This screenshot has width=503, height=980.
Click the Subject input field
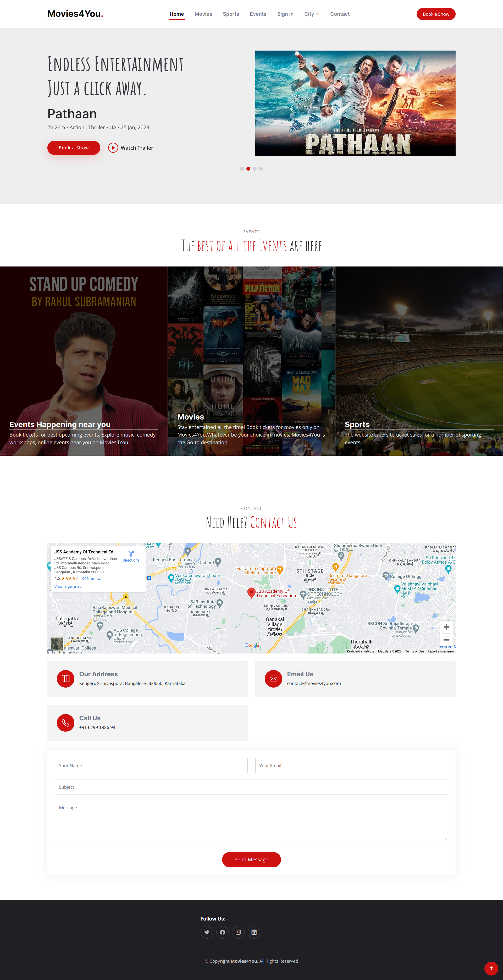tap(251, 787)
